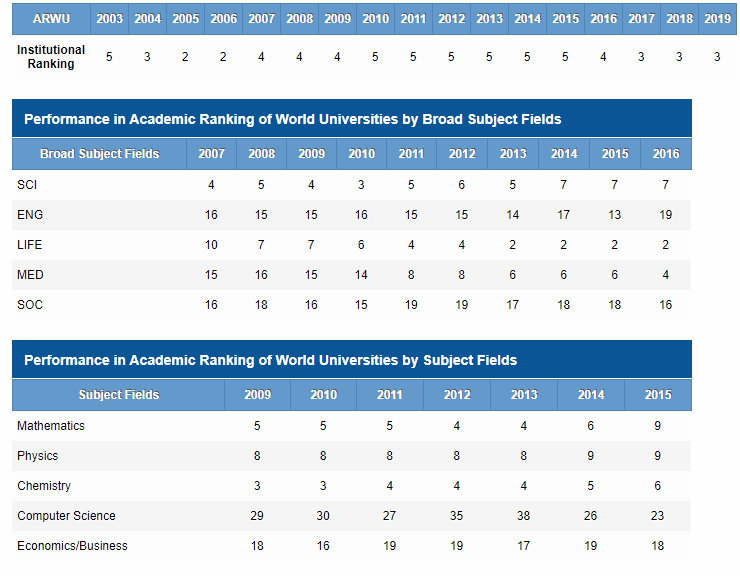Click the 'by Subject Fields' section title
The image size is (740, 576).
tap(270, 360)
